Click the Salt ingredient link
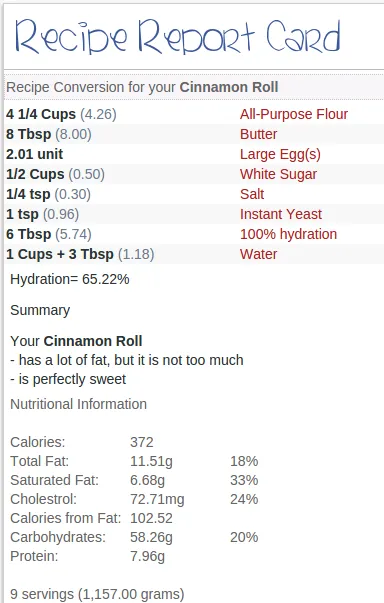Image resolution: width=384 pixels, height=603 pixels. tap(252, 194)
